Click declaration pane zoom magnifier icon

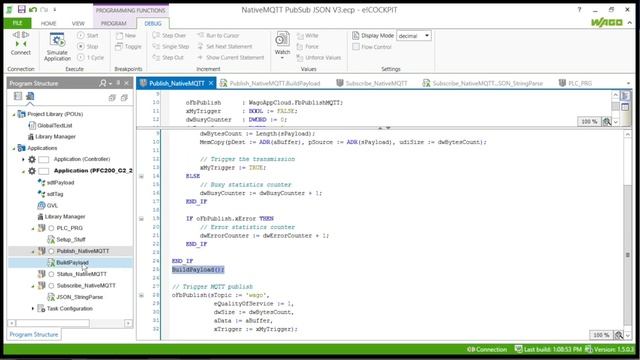point(607,122)
